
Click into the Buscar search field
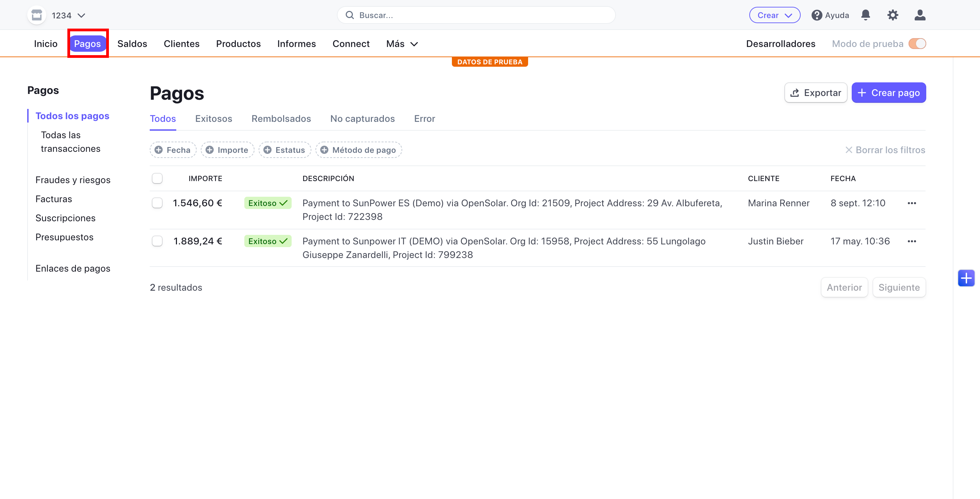point(476,15)
